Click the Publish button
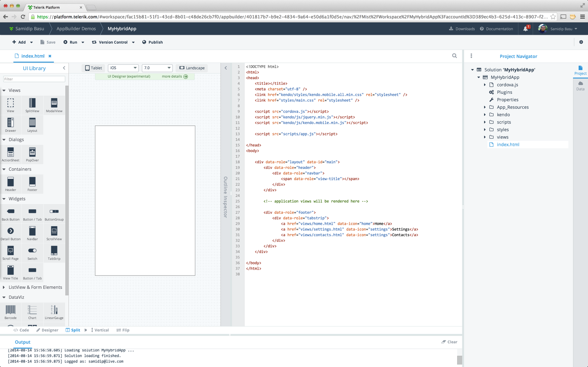 (153, 42)
